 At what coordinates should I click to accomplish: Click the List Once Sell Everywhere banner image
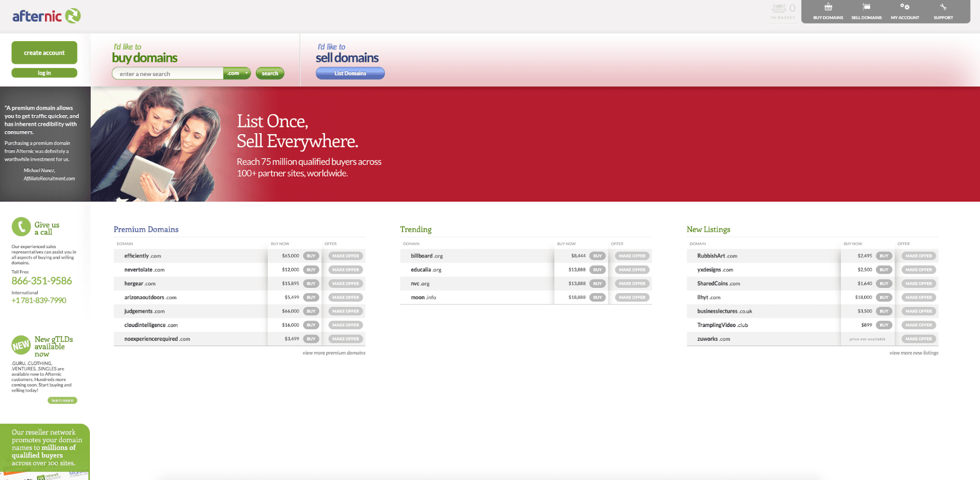point(535,144)
